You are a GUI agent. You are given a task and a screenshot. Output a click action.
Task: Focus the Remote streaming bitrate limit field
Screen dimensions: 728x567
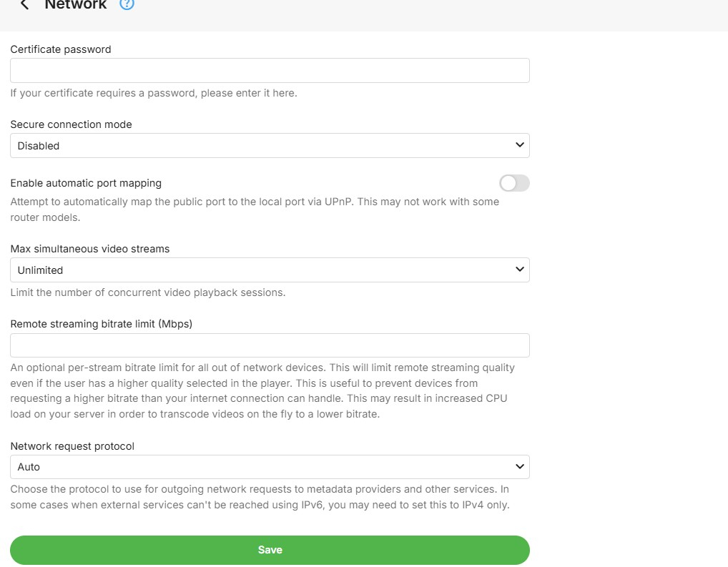point(270,345)
